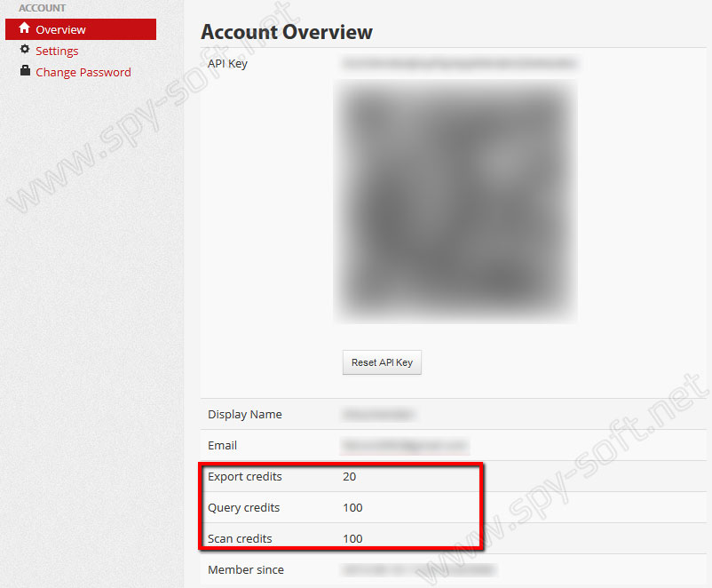Click the Reset API Key button

[x=382, y=362]
